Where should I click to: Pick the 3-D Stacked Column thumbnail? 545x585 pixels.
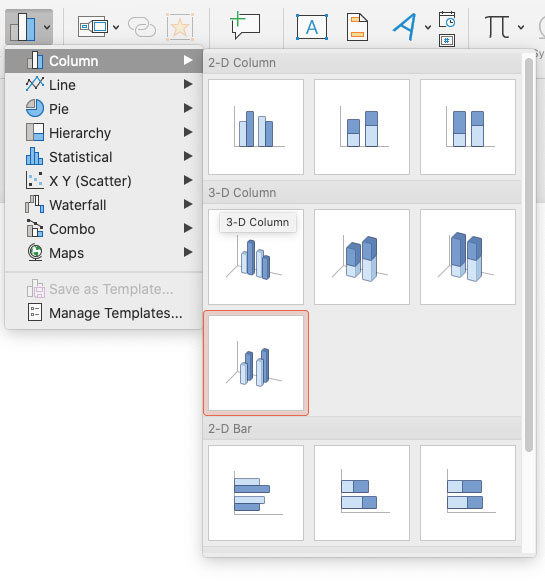[362, 257]
